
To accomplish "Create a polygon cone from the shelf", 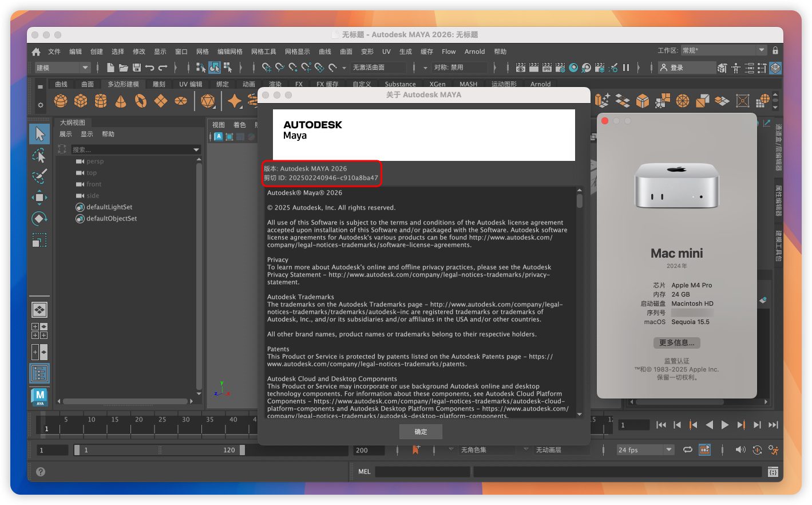I will point(121,101).
